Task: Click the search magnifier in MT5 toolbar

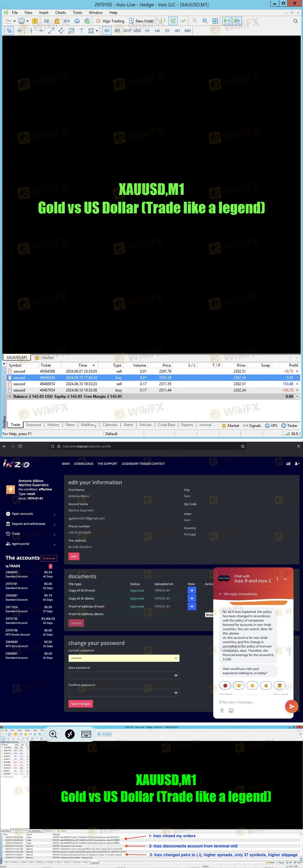Action: click(295, 21)
